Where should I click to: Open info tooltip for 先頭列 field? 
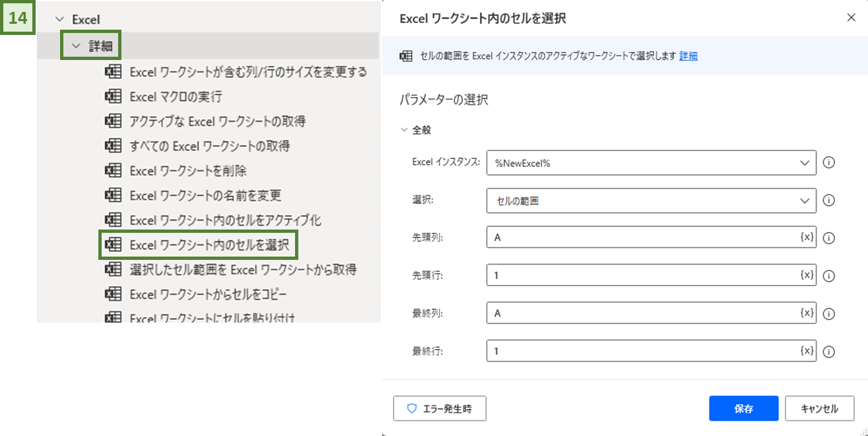830,238
